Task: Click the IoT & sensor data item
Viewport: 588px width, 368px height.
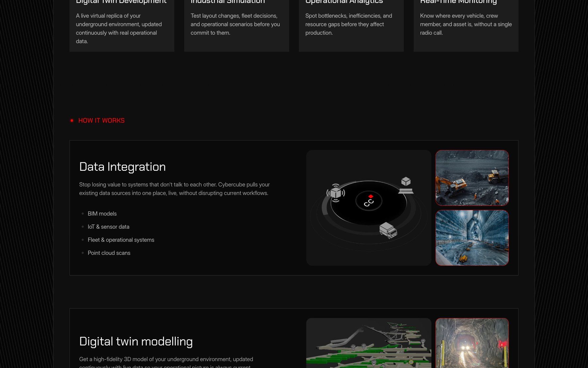Action: [x=108, y=227]
